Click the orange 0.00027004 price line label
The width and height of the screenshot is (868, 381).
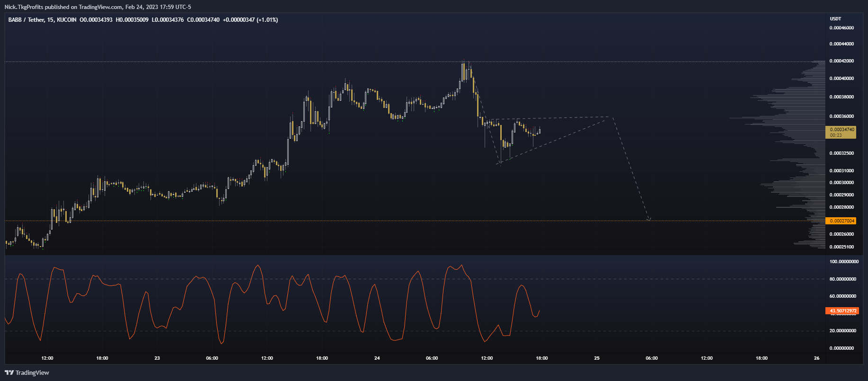tap(841, 221)
